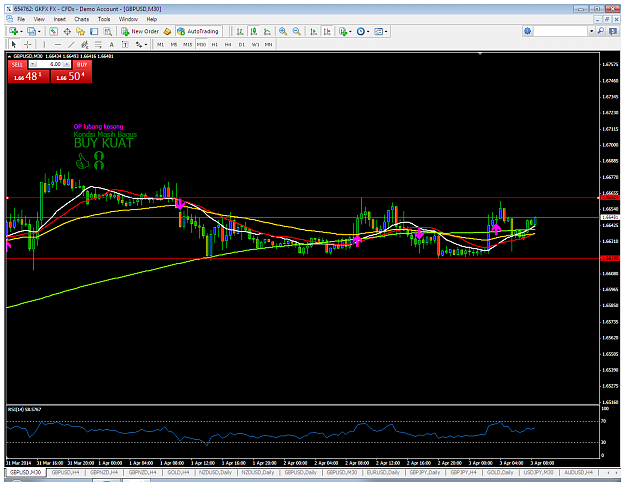Select the Fibonacci Retracement tool
Screen dimensions: 625x482
[98, 44]
